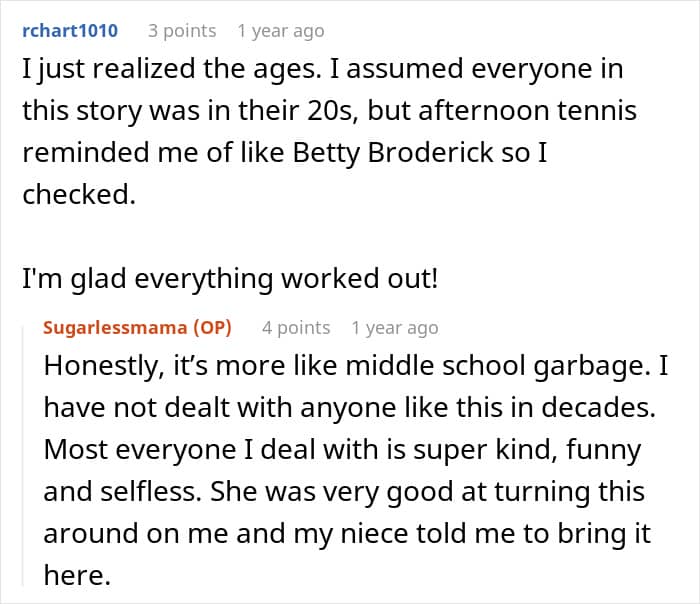Click the "3 points" score label
This screenshot has width=700, height=604.
coord(182,31)
